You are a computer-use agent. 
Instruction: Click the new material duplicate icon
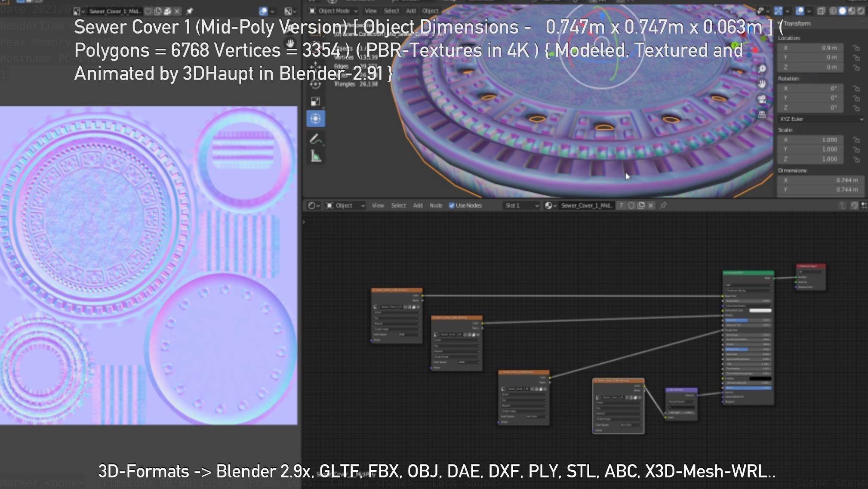[641, 206]
